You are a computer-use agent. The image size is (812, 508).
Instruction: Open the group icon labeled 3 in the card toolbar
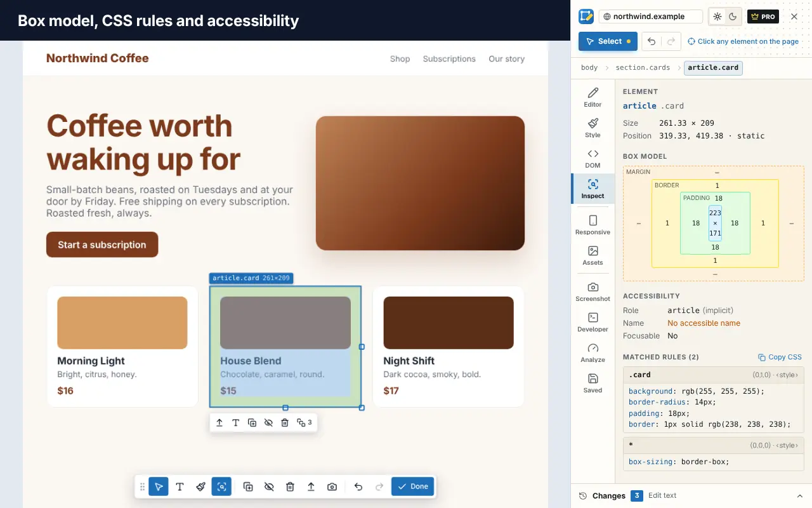(x=304, y=422)
